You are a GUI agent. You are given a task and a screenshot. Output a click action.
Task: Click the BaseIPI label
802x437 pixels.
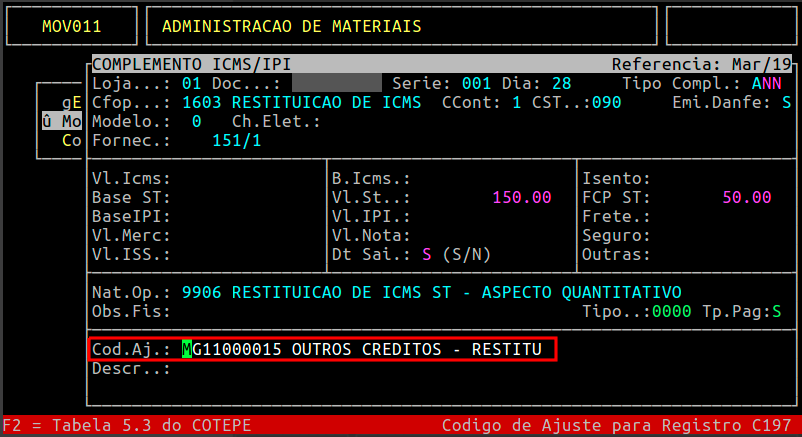[x=131, y=216]
